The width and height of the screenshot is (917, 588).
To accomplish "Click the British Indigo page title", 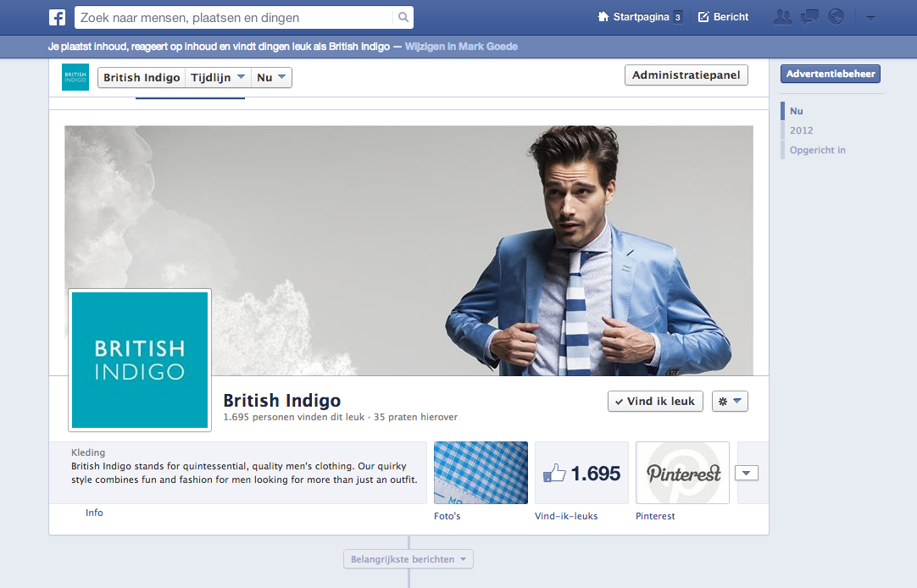I will (x=282, y=401).
